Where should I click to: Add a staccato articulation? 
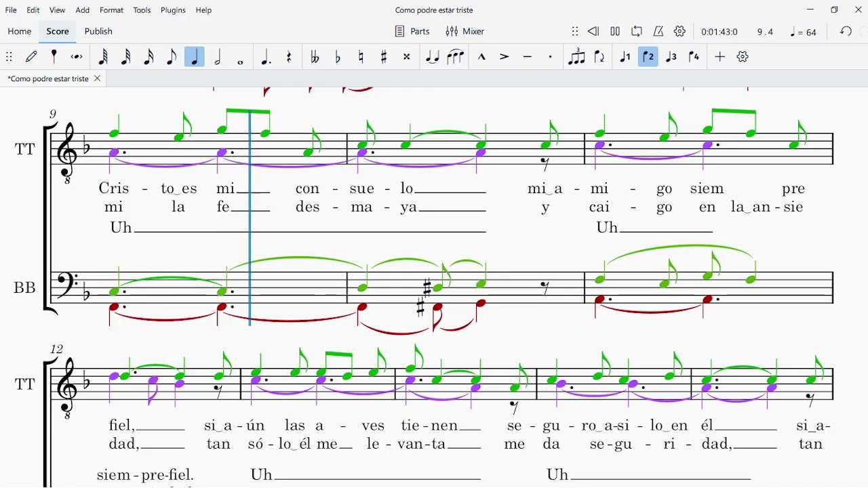coord(551,58)
